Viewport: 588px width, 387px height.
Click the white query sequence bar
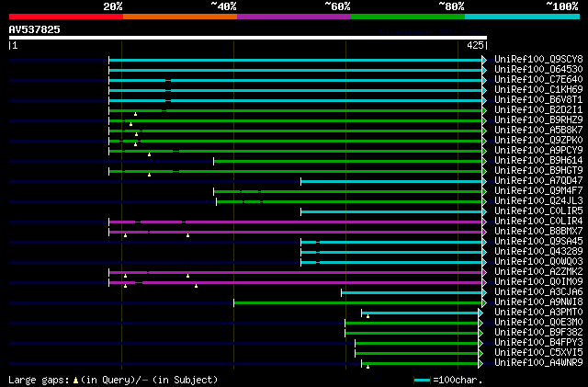(x=248, y=38)
